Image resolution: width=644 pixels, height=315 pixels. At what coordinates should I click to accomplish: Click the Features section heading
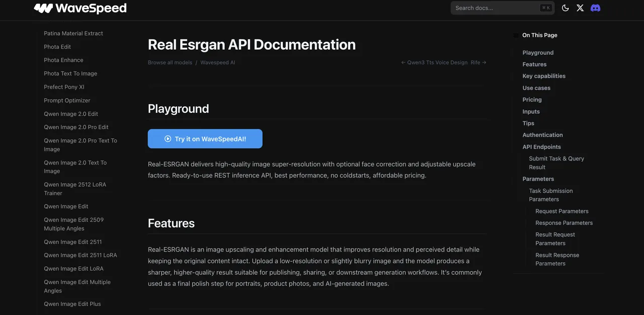click(171, 223)
